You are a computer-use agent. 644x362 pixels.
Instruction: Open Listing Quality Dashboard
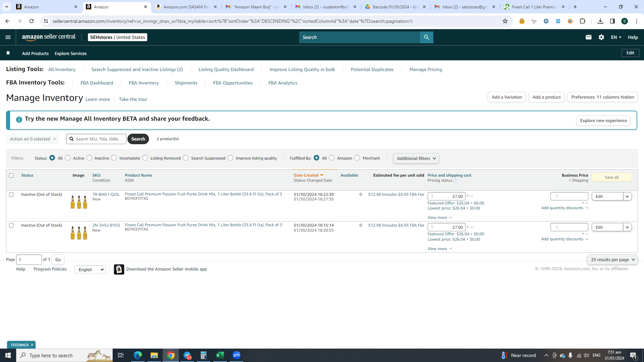[x=226, y=69]
